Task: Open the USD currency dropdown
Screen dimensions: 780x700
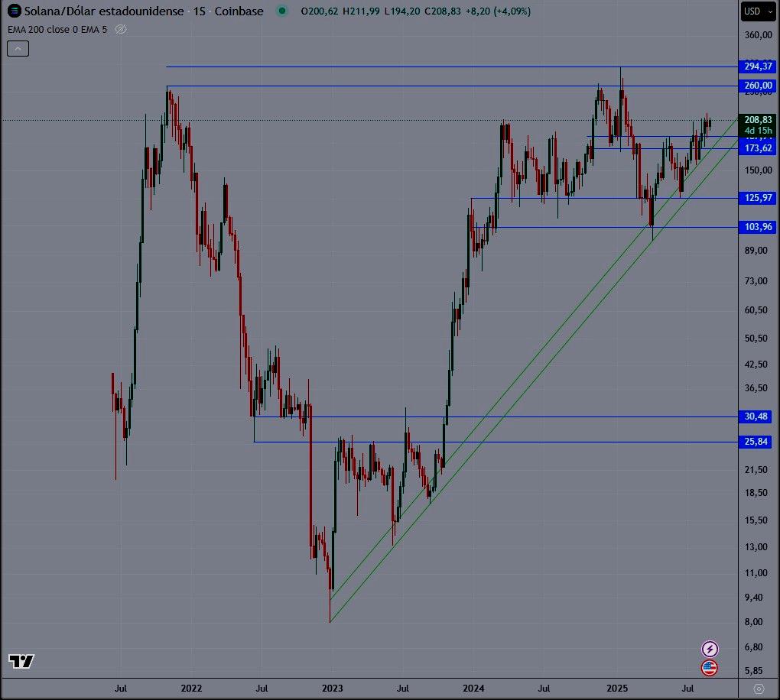Action: pos(758,11)
